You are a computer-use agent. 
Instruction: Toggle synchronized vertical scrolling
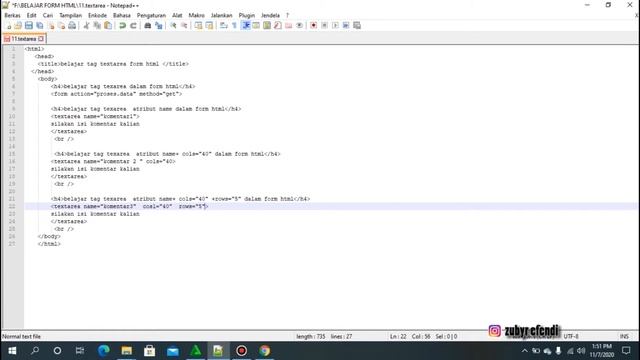click(x=198, y=26)
